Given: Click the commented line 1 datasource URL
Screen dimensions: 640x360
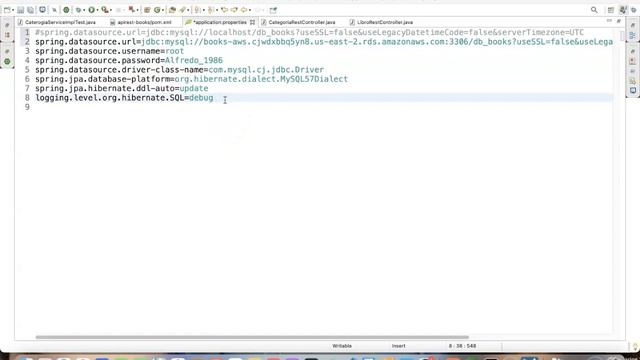Looking at the screenshot, I should (x=309, y=32).
